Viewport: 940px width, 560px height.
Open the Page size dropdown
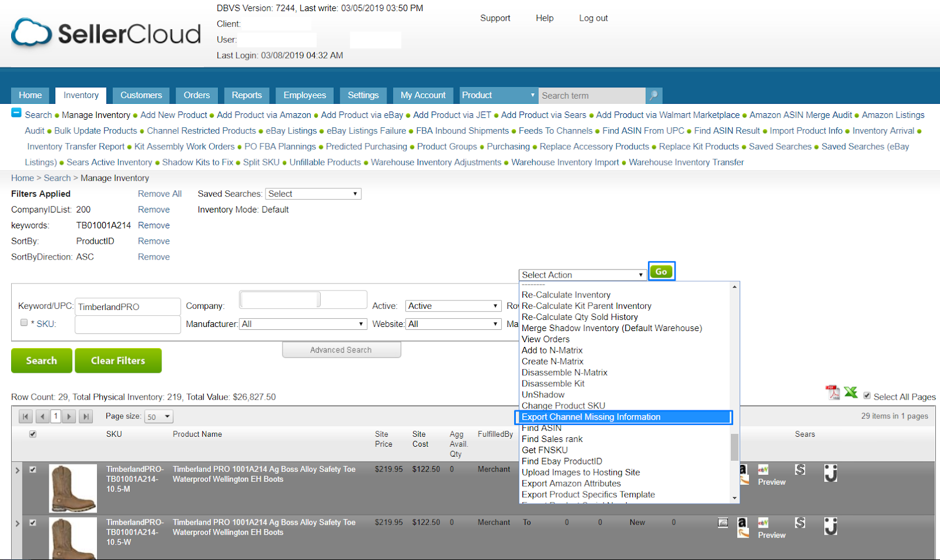(159, 417)
